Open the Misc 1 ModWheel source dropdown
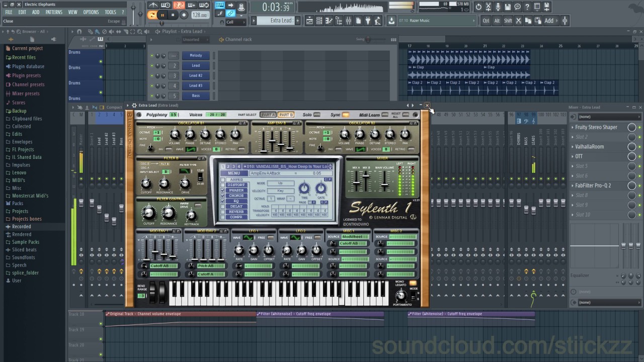Viewport: 644px width, 362px height. [355, 237]
